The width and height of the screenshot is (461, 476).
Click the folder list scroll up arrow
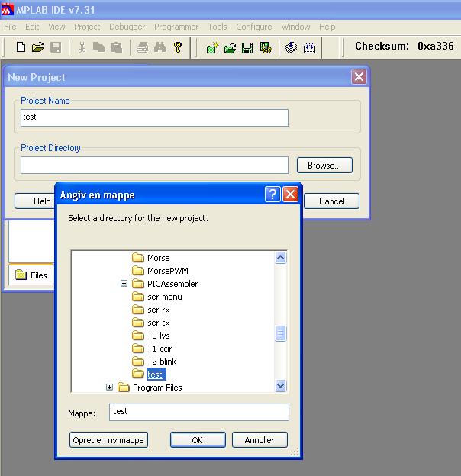coord(280,258)
